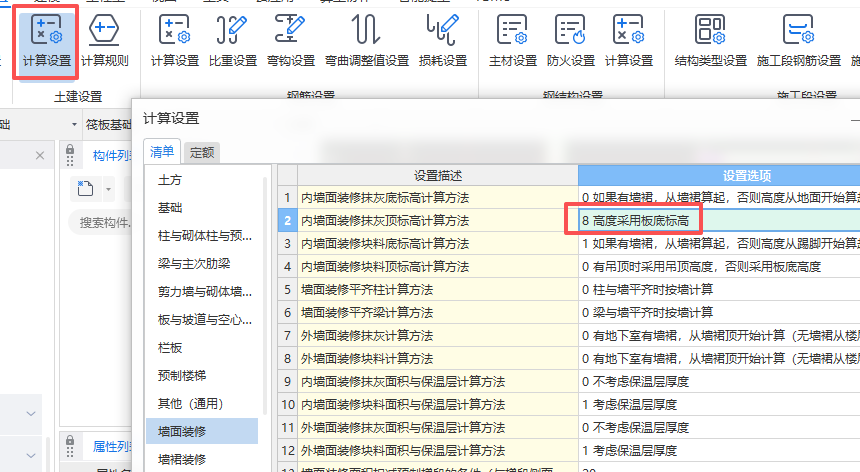860x472 pixels.
Task: Click 内墙面装修抹灰底标高计算方法 row
Action: (438, 197)
